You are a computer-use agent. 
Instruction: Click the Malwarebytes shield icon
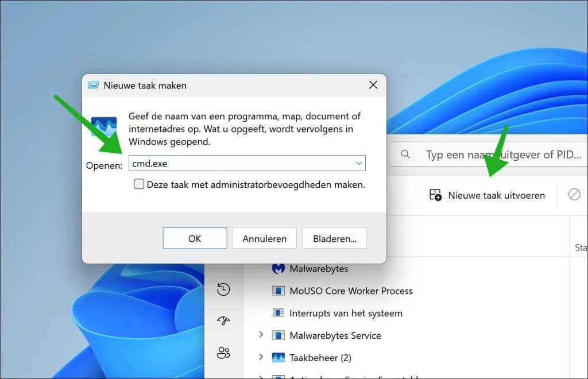coord(278,268)
